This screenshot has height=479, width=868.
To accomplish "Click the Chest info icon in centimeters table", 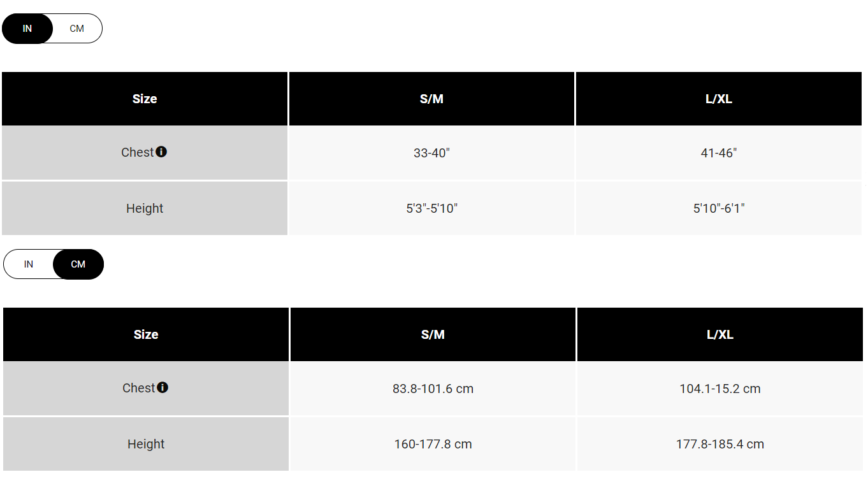I will click(x=163, y=387).
